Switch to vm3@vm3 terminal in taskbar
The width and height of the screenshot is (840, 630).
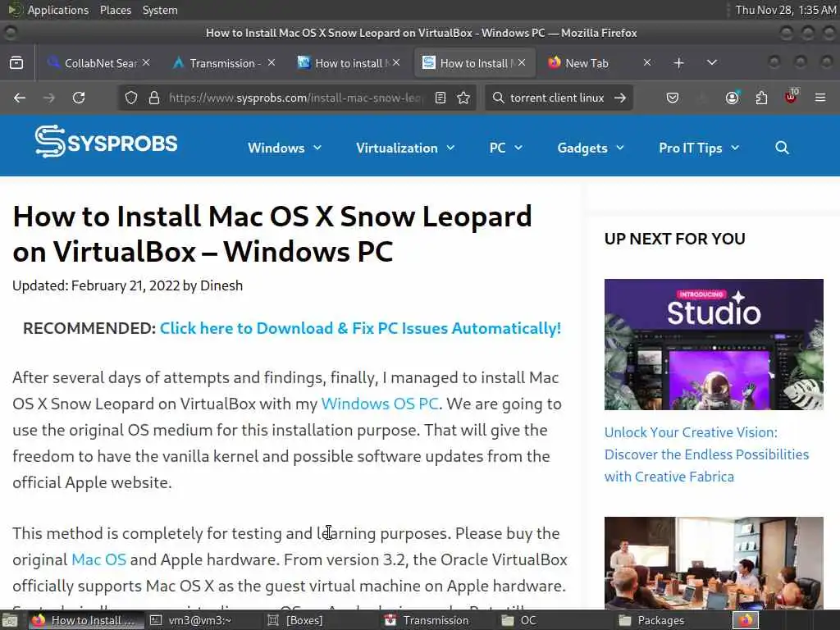tap(199, 620)
